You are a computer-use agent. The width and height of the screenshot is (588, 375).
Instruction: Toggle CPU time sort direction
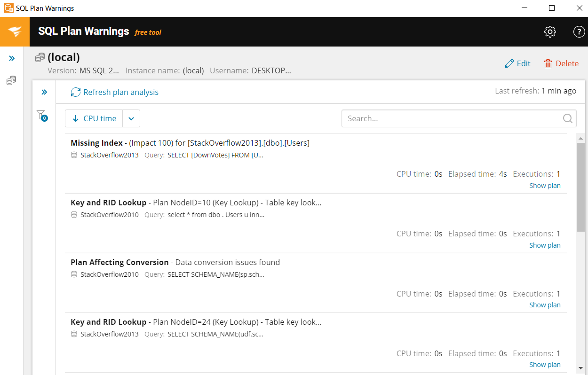click(x=94, y=119)
